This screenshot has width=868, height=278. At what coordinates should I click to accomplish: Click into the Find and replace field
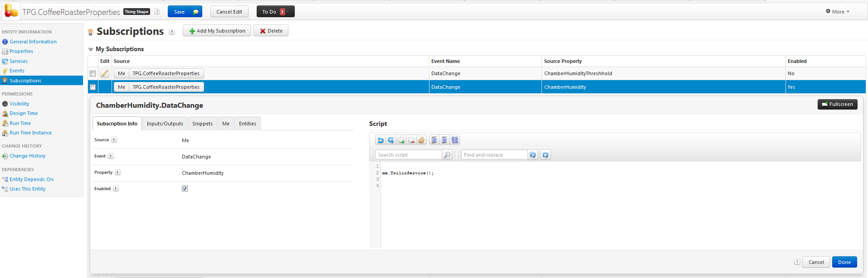point(494,155)
